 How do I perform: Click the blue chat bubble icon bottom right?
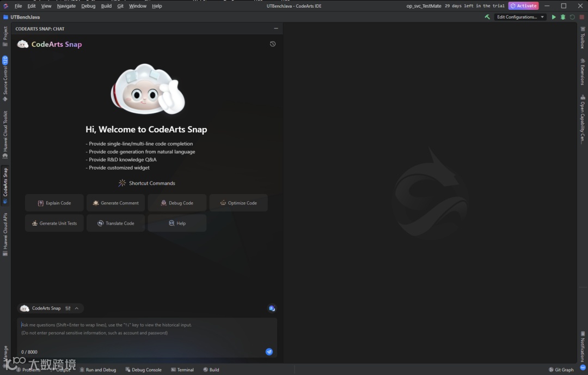pos(583,367)
